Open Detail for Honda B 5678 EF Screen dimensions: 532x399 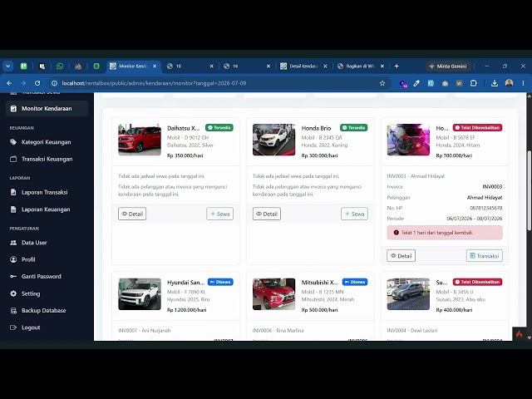(x=401, y=256)
